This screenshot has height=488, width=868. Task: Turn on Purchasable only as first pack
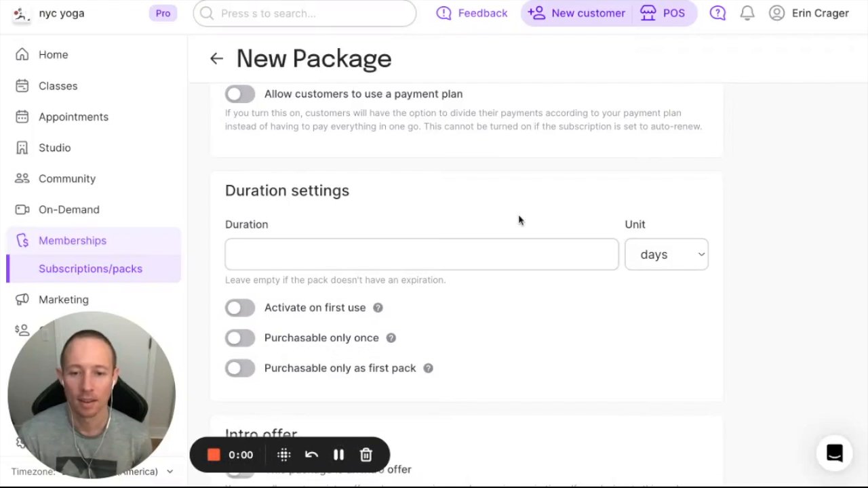coord(240,368)
